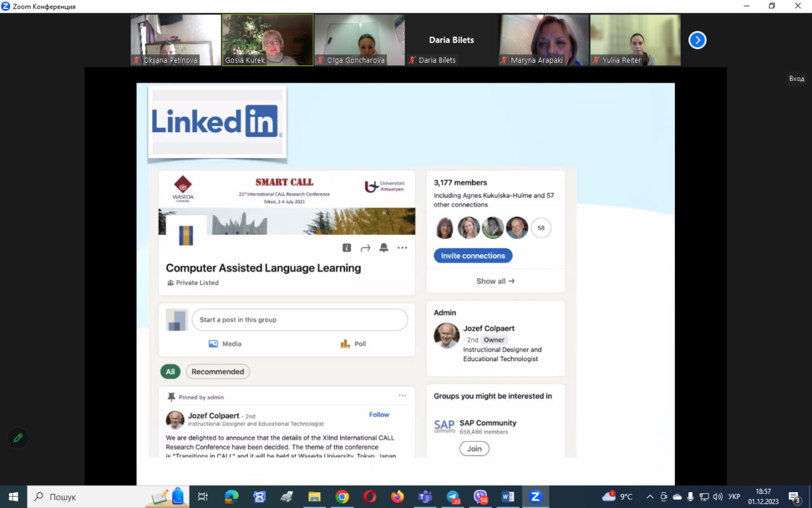Screen dimensions: 812x508
Task: Click the 658,486 members text
Action: coord(484,432)
